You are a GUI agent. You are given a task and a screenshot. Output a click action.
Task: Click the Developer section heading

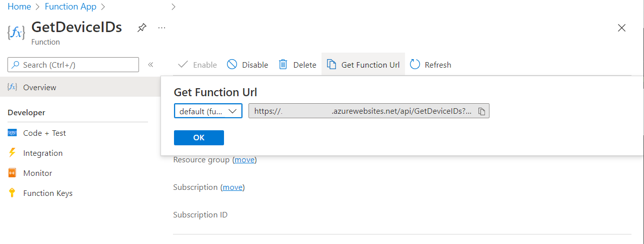coord(26,113)
